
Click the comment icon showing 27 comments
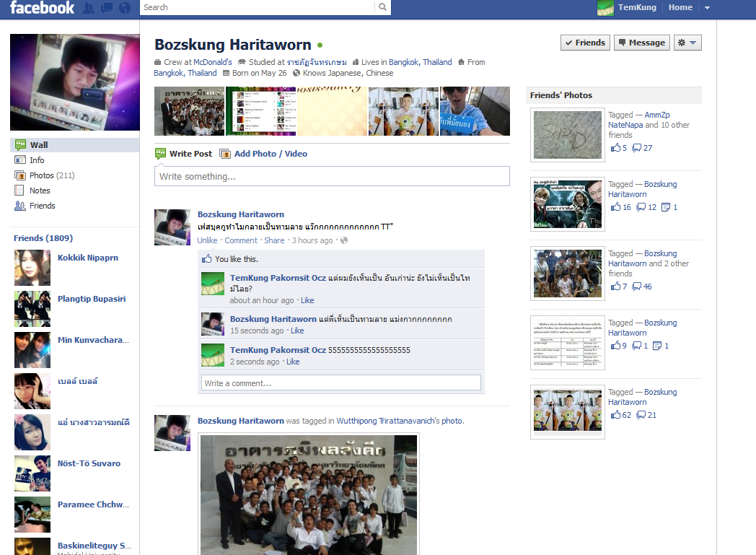[637, 148]
